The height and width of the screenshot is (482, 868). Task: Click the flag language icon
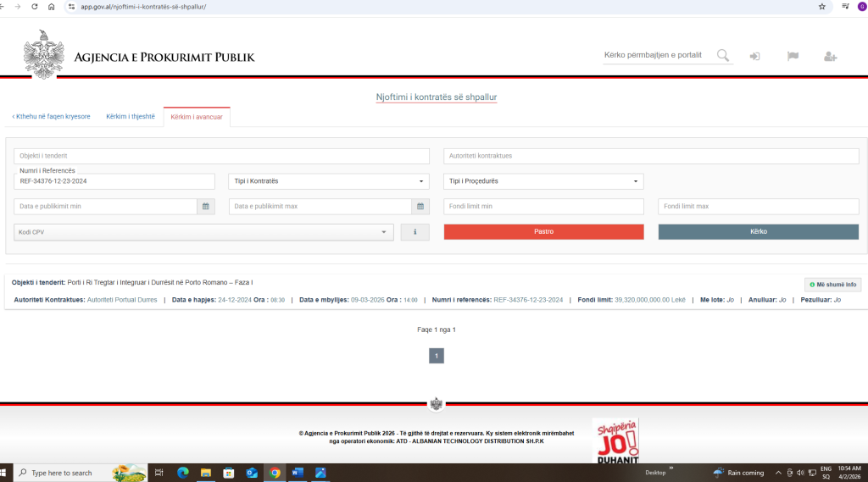tap(793, 57)
